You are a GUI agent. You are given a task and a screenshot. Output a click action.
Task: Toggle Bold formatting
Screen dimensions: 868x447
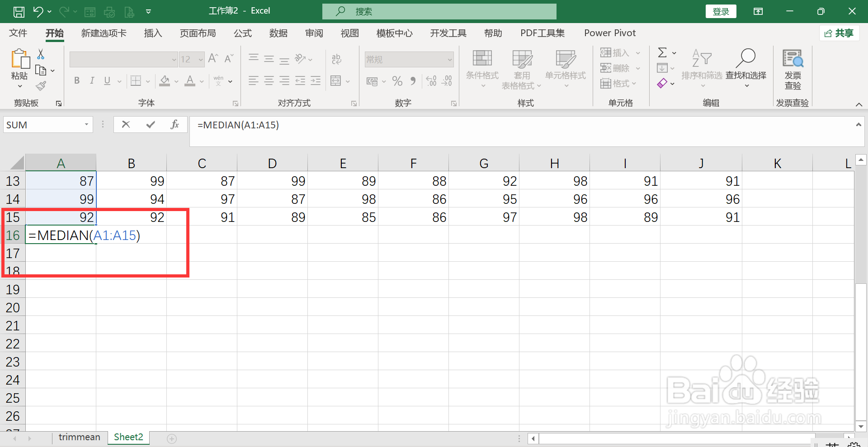(77, 81)
